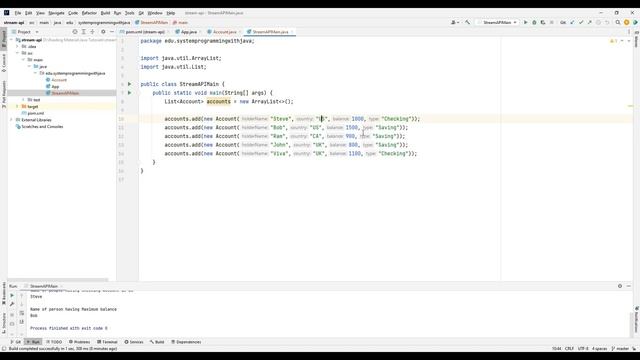The height and width of the screenshot is (360, 640).
Task: Click the Build project hammer icon
Action: pos(467,22)
